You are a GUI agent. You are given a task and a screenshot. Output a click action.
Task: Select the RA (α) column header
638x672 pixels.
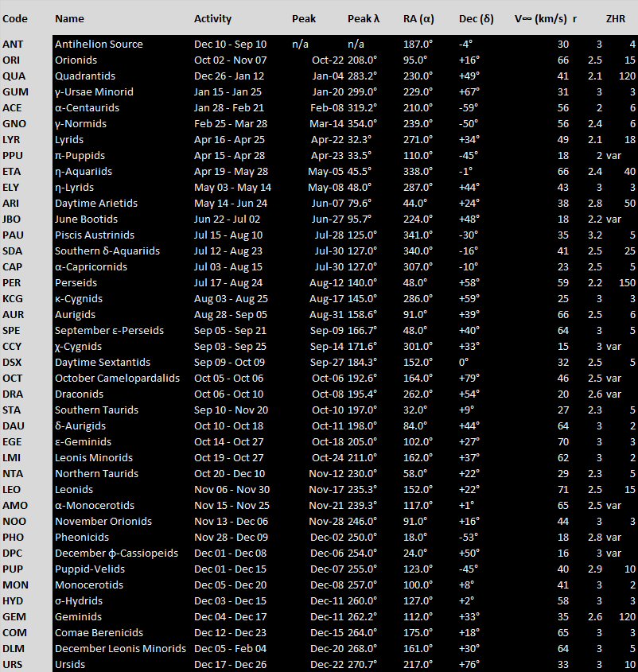(418, 18)
